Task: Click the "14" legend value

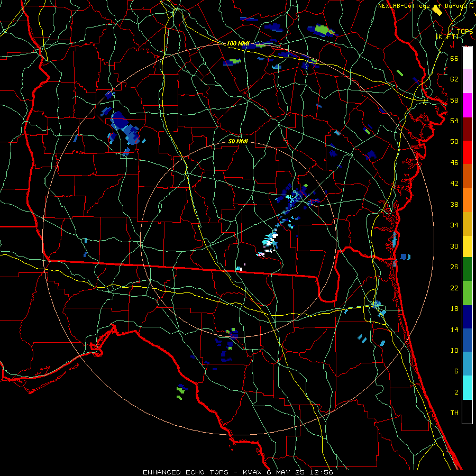Action: pyautogui.click(x=454, y=329)
